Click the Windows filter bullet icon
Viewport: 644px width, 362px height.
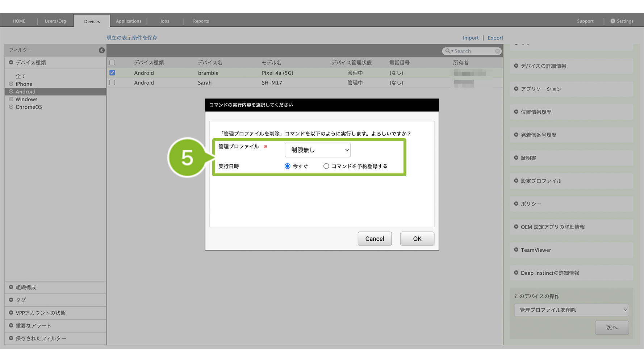point(11,99)
